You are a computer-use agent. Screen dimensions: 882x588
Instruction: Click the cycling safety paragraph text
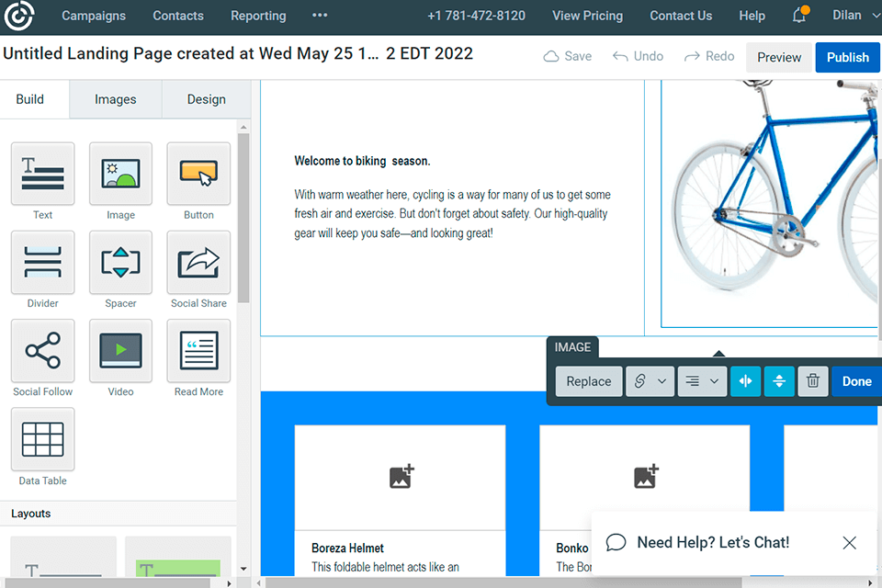pos(452,214)
